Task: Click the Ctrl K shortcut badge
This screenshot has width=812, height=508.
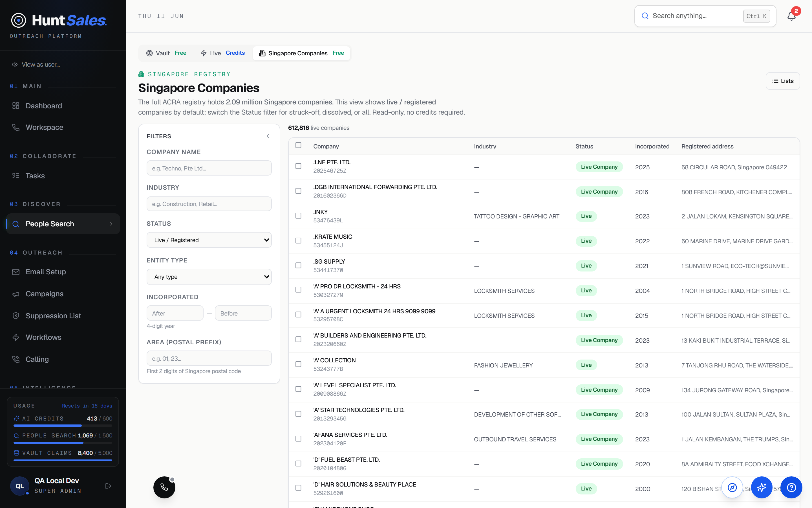Action: pyautogui.click(x=756, y=16)
